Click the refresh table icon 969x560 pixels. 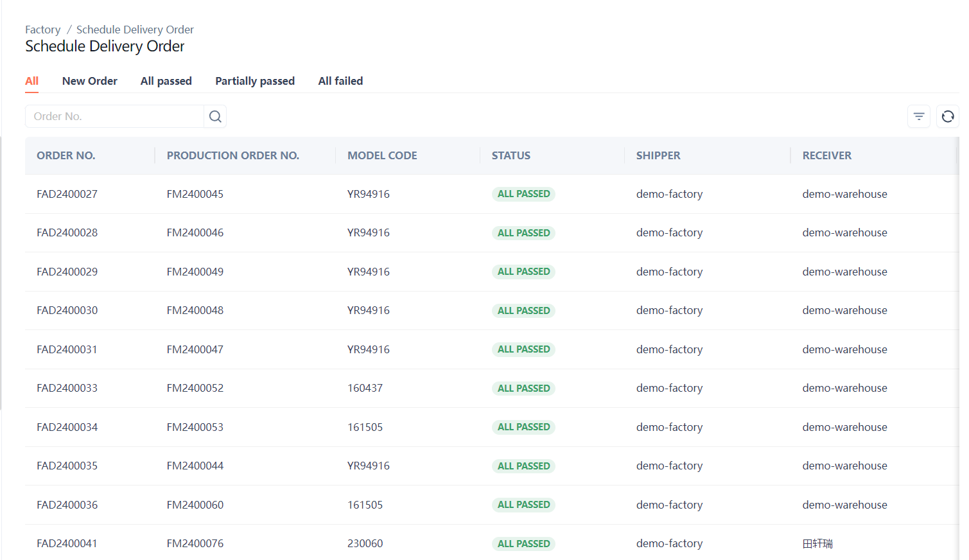[x=947, y=116]
